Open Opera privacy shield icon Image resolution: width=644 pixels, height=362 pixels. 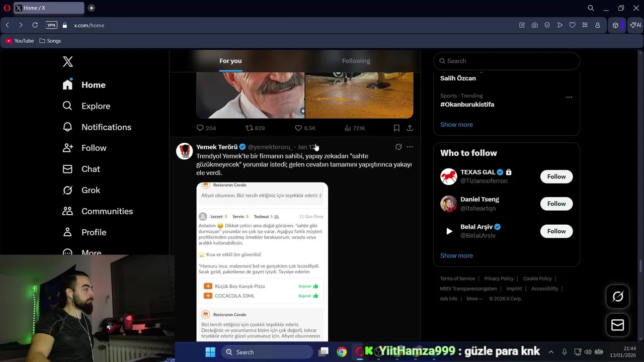click(547, 25)
